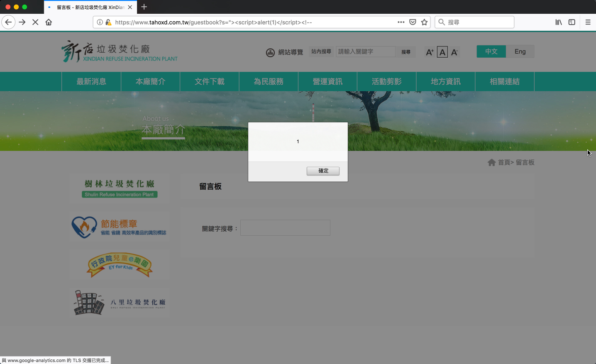View the insecure connection padlock warning
596x364 pixels.
click(108, 22)
